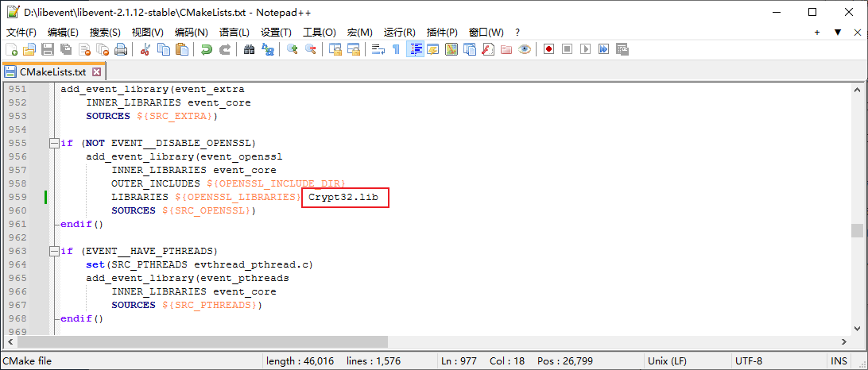Click the Zoom in magnifier icon

click(293, 49)
